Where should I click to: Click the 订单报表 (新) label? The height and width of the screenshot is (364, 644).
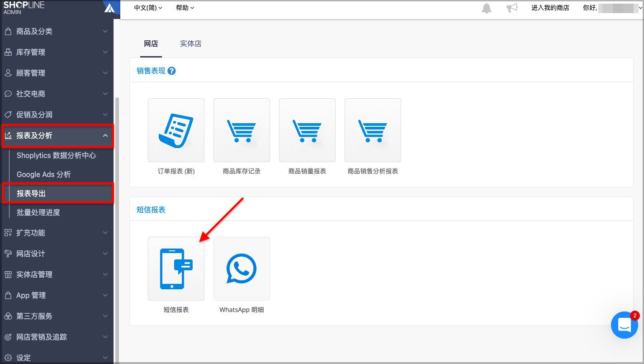(x=176, y=171)
